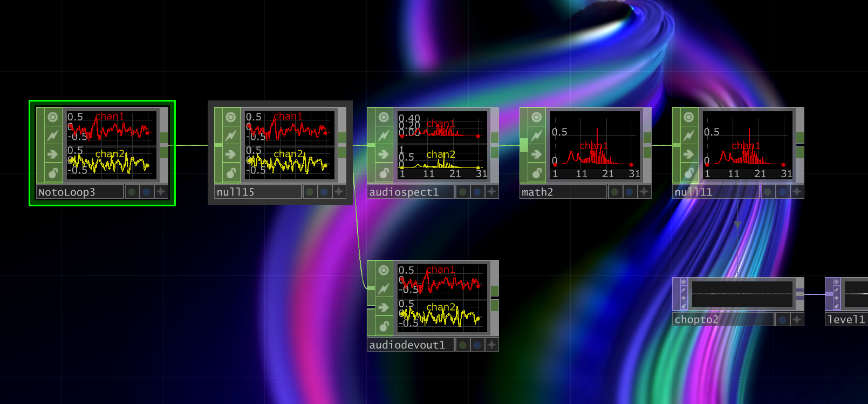This screenshot has height=404, width=868.
Task: Toggle viewer active flag on audiodevout1
Action: [384, 270]
